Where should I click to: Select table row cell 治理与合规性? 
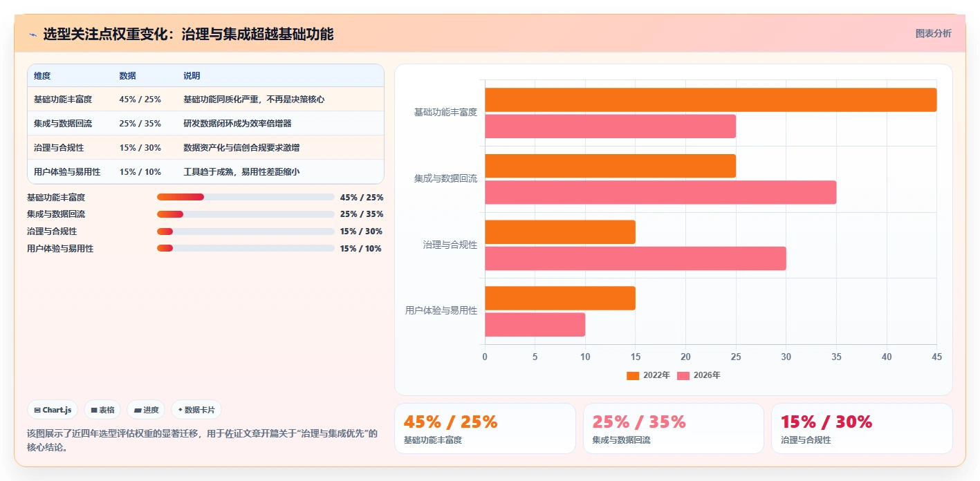(x=59, y=148)
